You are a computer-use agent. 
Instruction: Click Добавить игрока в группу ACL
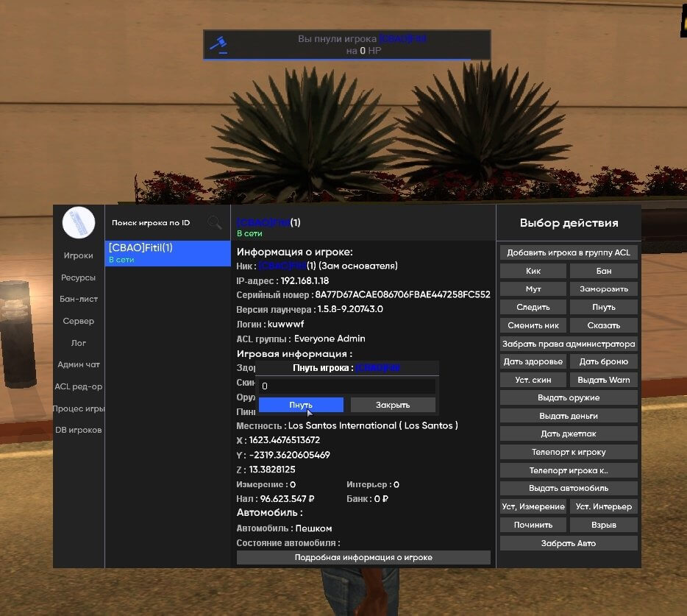tap(569, 252)
